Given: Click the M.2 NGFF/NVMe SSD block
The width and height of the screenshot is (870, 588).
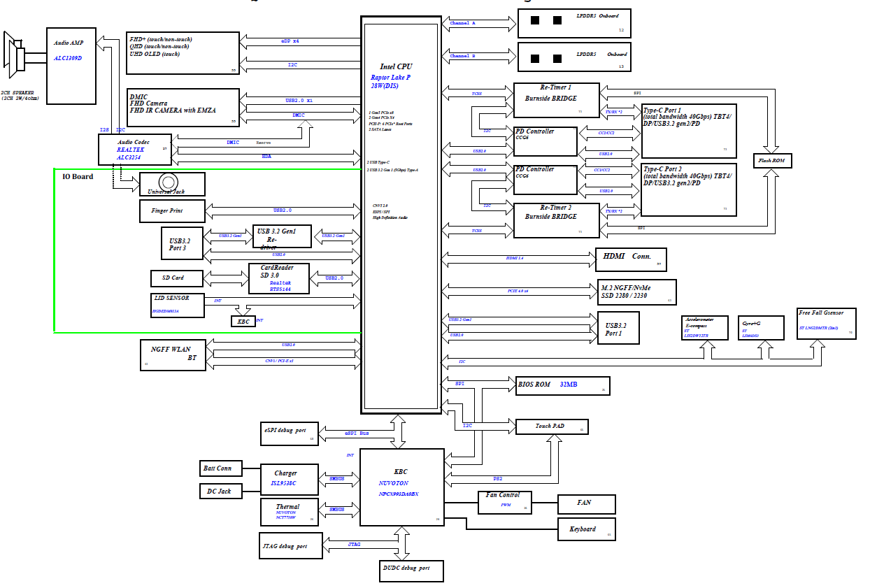Looking at the screenshot, I should coord(637,293).
